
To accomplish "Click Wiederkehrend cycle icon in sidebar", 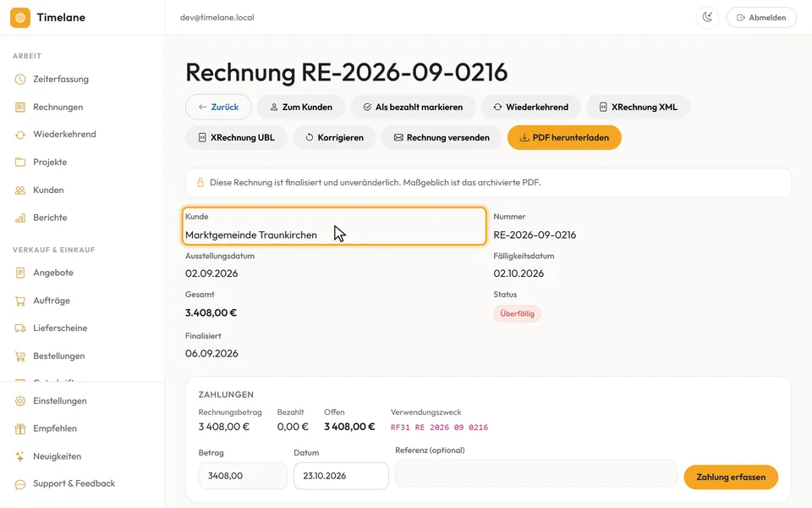I will tap(20, 135).
